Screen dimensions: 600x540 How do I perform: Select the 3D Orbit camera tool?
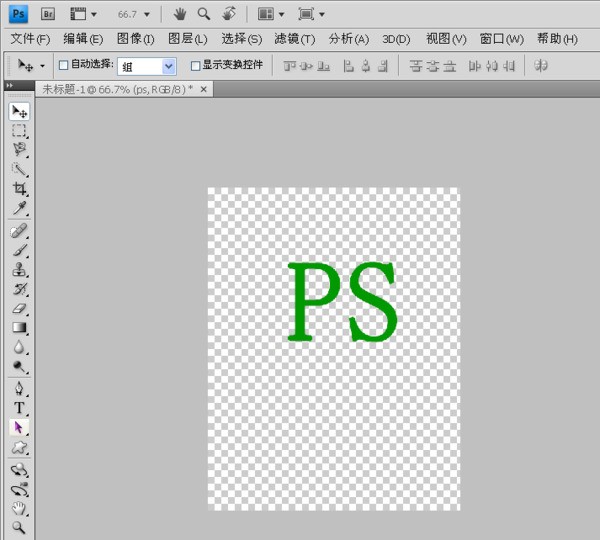(19, 489)
